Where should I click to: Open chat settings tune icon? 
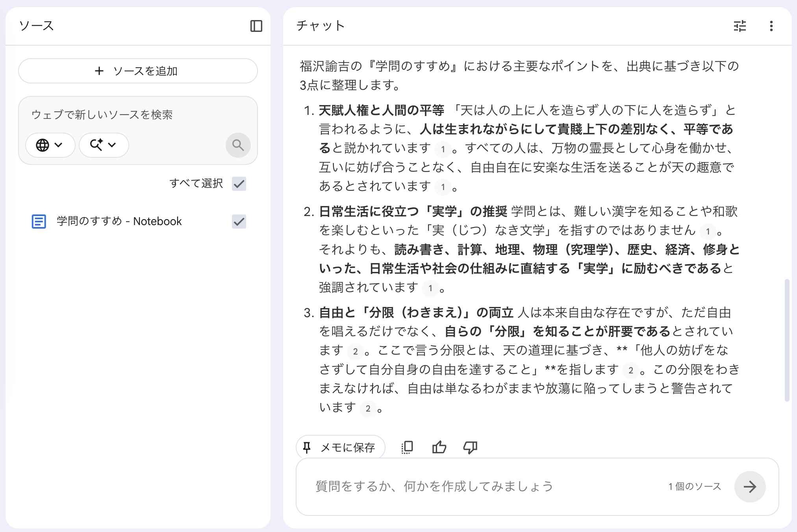[740, 26]
